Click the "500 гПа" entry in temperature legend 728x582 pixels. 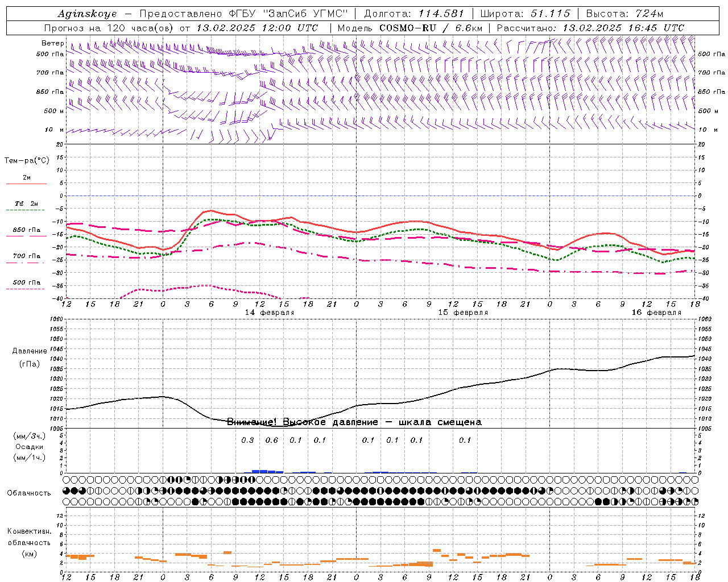point(27,282)
